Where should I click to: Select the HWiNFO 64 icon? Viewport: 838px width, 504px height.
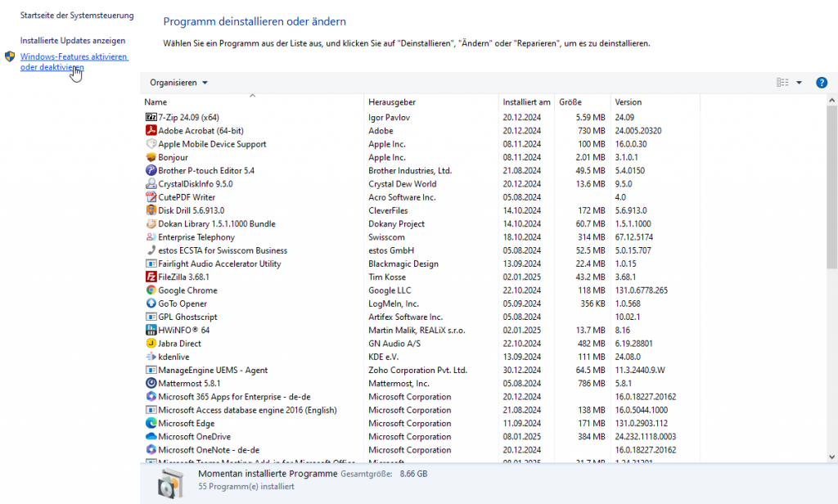click(x=151, y=331)
